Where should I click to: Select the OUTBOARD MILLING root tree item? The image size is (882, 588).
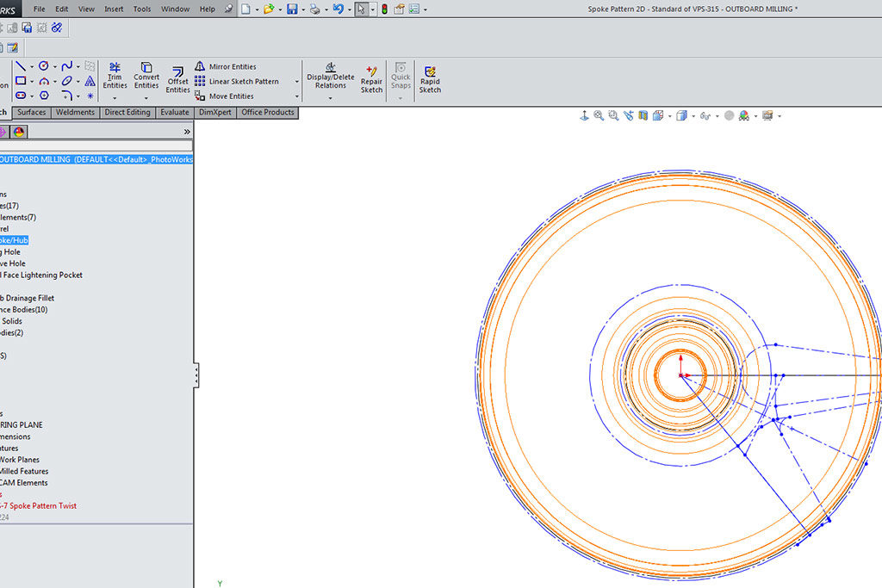tap(96, 159)
